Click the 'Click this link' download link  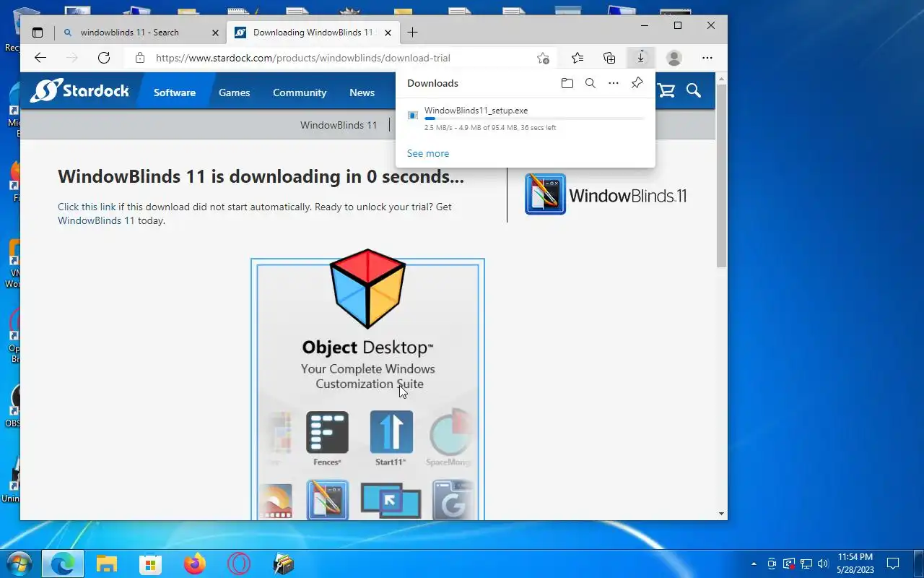click(87, 207)
